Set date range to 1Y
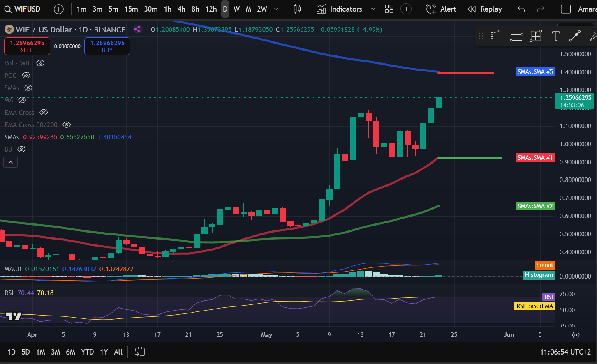The height and width of the screenshot is (364, 597). 104,352
